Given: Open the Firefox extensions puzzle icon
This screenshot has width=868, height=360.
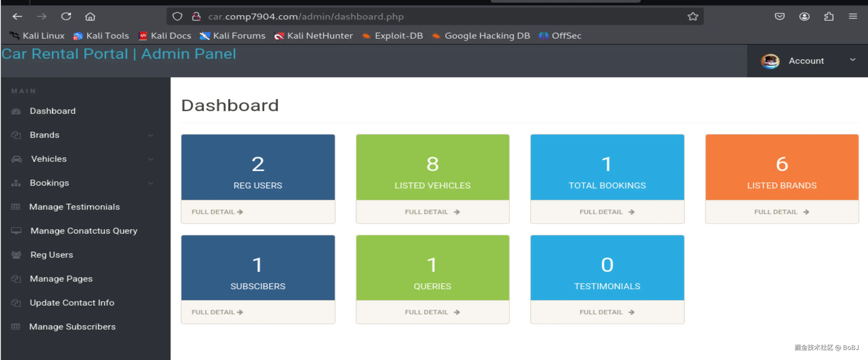Looking at the screenshot, I should point(829,16).
